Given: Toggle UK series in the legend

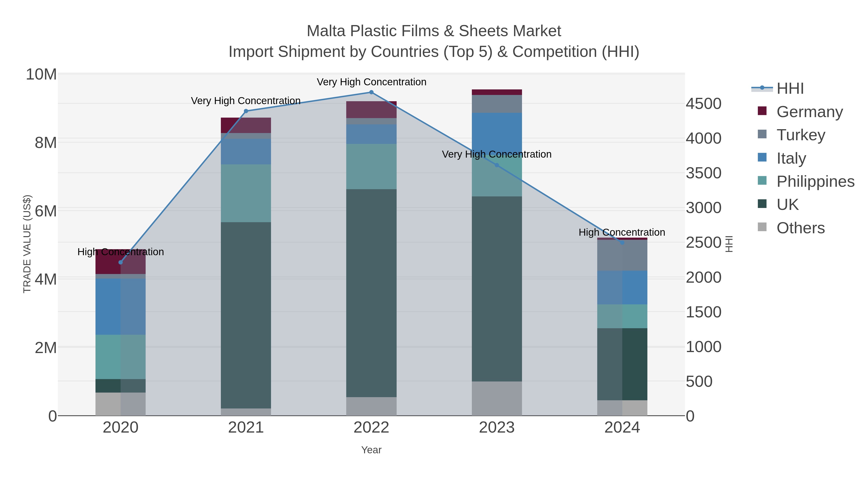Looking at the screenshot, I should click(x=778, y=204).
